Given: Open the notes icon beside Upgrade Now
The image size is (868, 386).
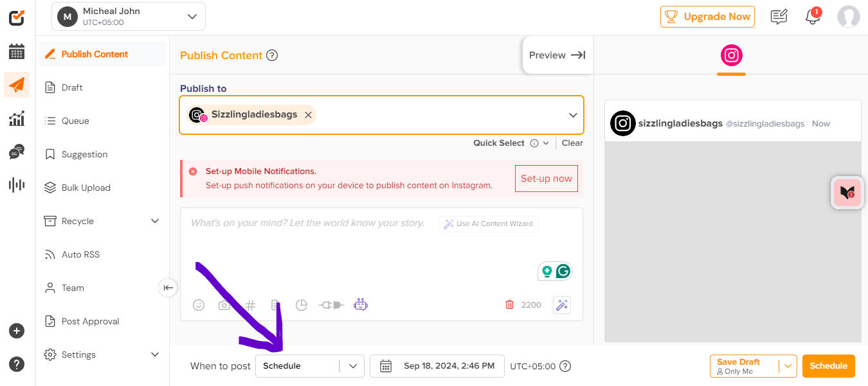Looking at the screenshot, I should click(x=779, y=17).
